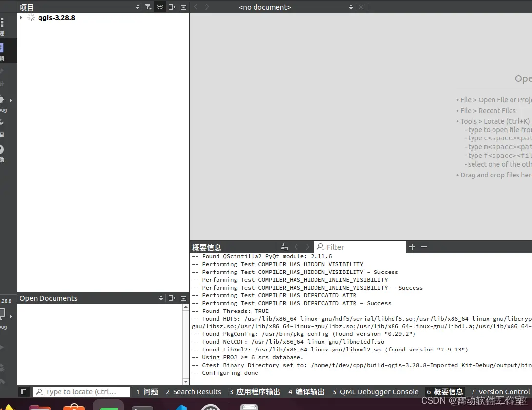This screenshot has height=410, width=532.
Task: Open the 7 Version Control tab
Action: tap(500, 391)
